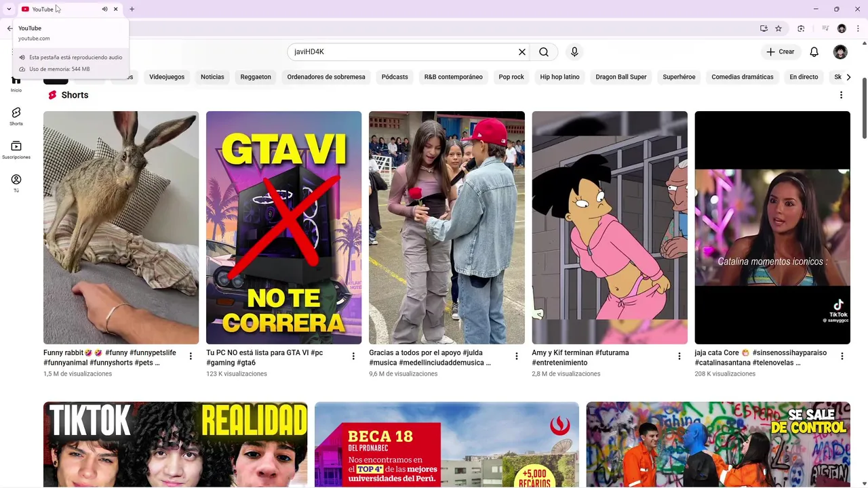Open Suscripciones in the sidebar
The height and width of the screenshot is (488, 868).
click(x=16, y=150)
